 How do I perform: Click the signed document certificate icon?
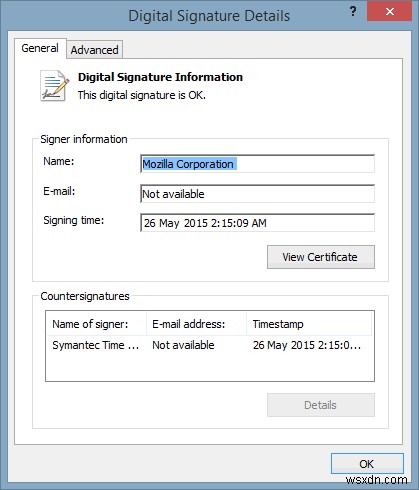(x=54, y=86)
